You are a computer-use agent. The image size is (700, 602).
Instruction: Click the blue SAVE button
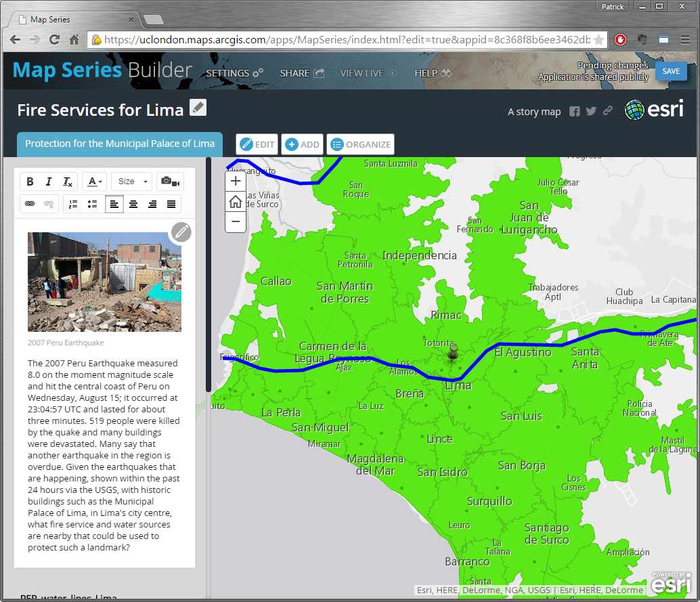pyautogui.click(x=670, y=71)
